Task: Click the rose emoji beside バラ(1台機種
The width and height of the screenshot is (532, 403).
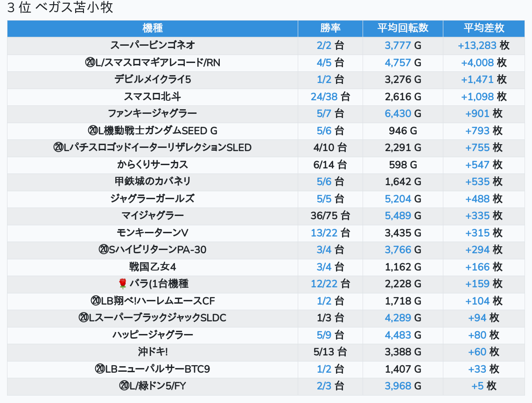Action: tap(122, 284)
